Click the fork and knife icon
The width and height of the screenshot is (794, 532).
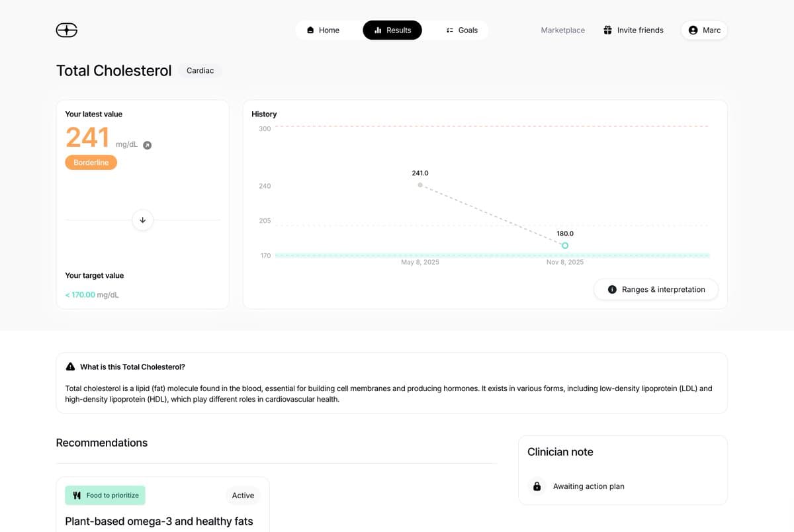(x=77, y=496)
